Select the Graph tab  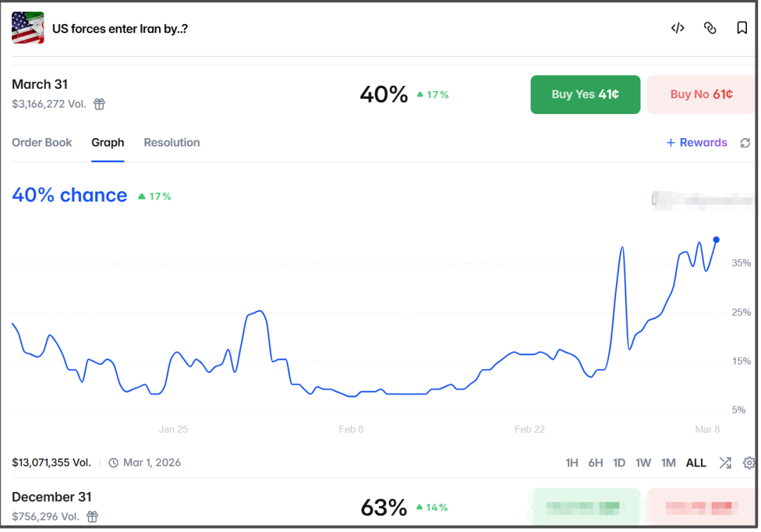point(108,143)
